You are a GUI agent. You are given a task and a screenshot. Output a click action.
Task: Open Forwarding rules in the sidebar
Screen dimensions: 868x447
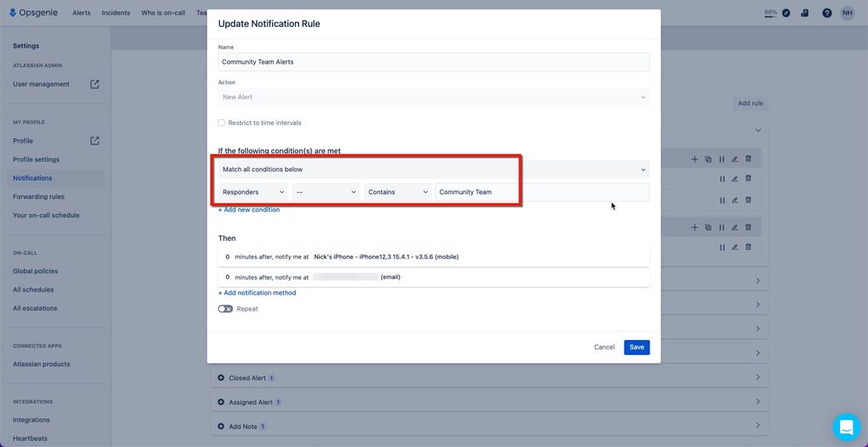(x=39, y=197)
